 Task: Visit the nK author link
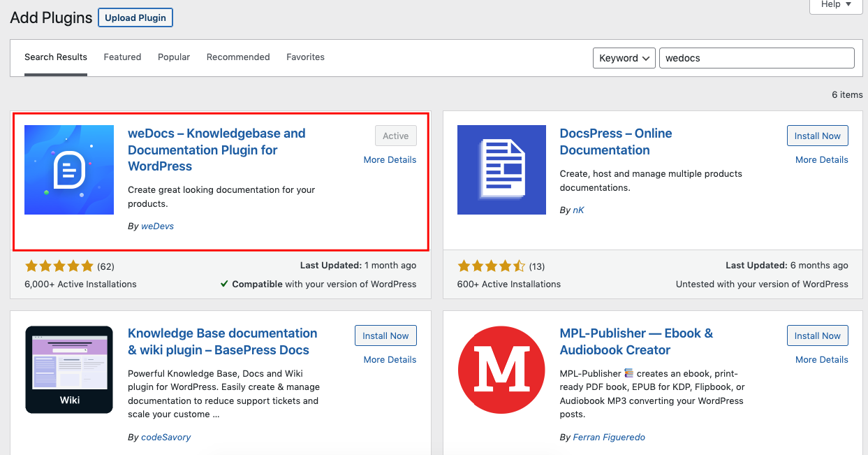tap(578, 210)
